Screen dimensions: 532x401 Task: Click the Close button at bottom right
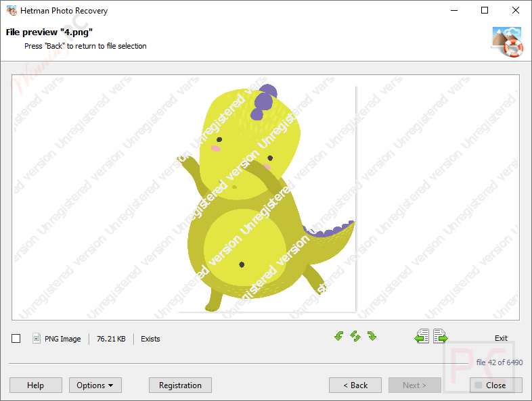(x=495, y=385)
